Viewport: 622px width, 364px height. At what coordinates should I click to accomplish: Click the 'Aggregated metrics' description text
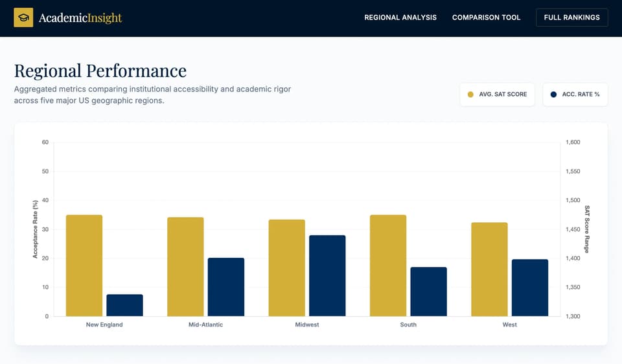152,95
